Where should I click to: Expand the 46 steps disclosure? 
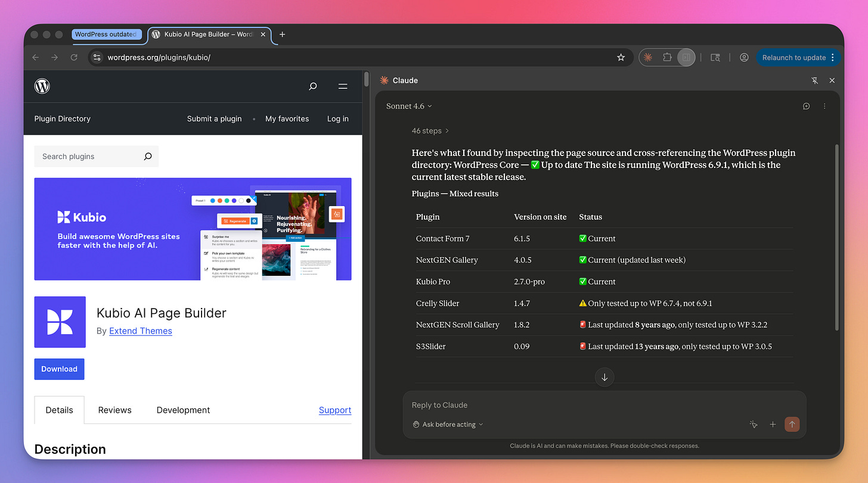click(430, 130)
